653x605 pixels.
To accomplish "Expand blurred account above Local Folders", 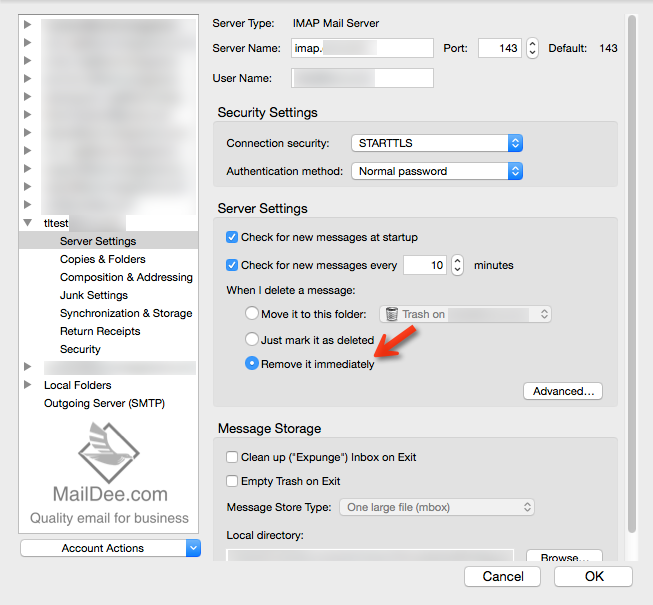I will (27, 366).
